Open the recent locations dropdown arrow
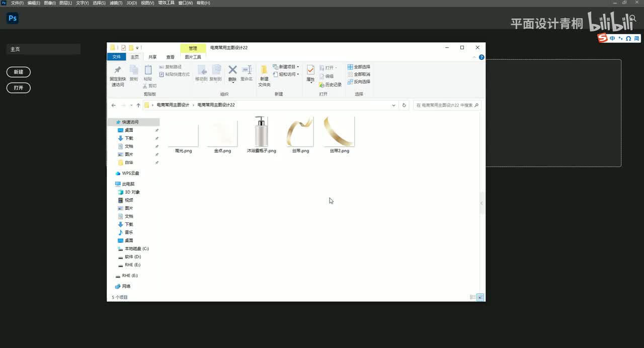The image size is (644, 348). tap(131, 105)
